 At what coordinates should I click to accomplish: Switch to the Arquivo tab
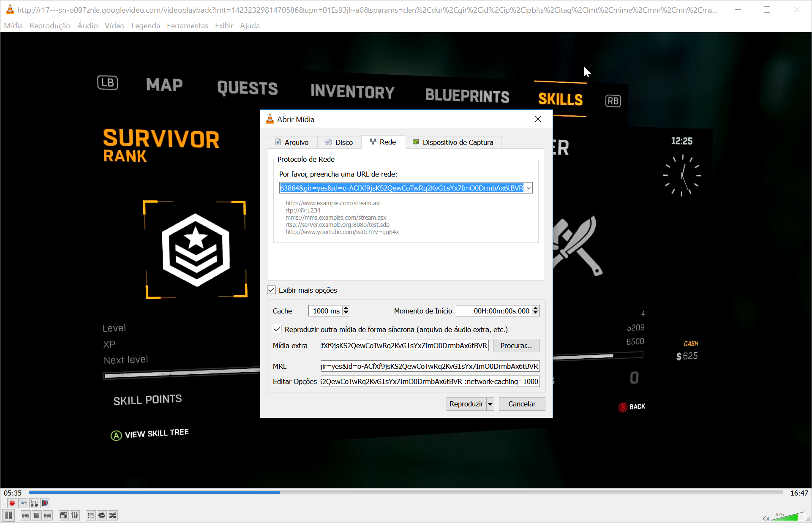292,142
